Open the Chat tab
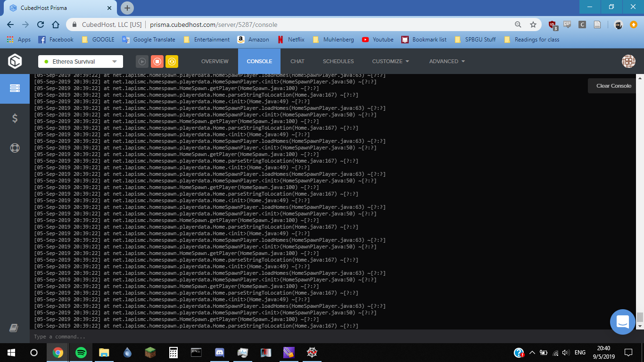 [297, 61]
